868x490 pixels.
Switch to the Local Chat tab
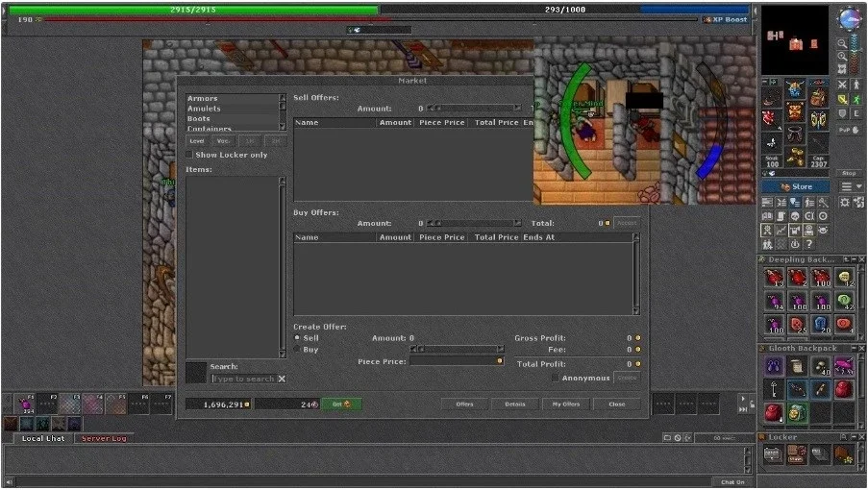click(x=43, y=438)
